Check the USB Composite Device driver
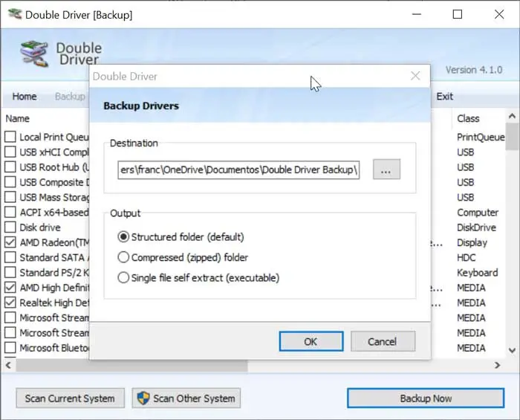Image resolution: width=520 pixels, height=420 pixels. click(10, 182)
